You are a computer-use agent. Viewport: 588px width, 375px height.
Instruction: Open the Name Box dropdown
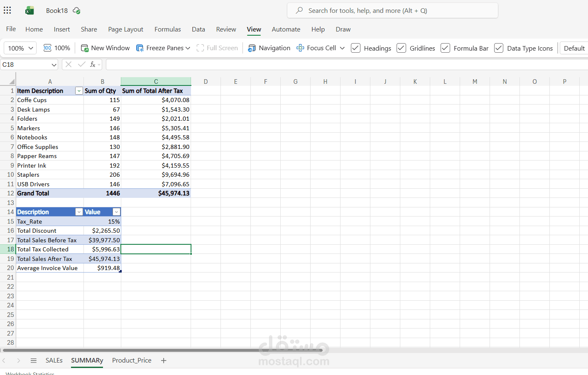pos(54,65)
